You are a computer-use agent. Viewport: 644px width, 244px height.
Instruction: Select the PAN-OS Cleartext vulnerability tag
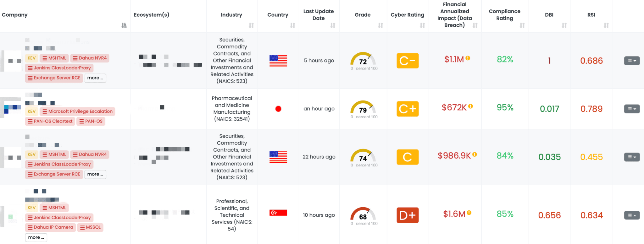(50, 121)
